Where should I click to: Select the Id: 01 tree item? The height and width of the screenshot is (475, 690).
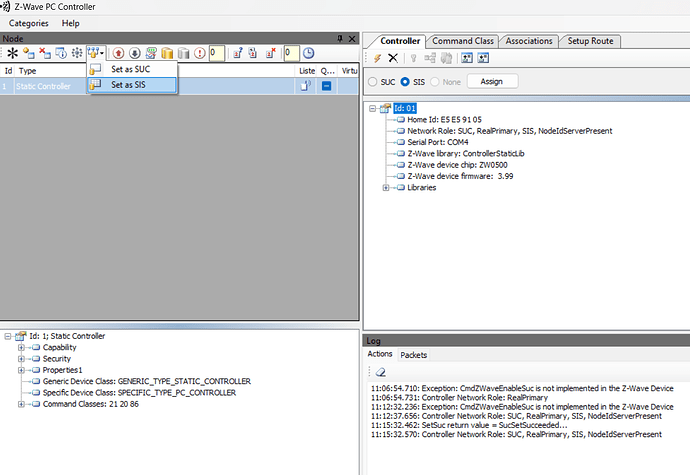[404, 108]
